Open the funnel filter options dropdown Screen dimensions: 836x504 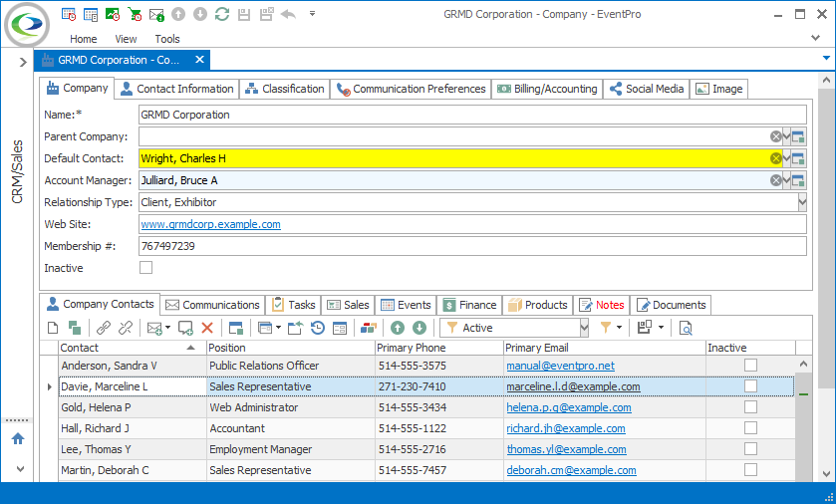(x=619, y=328)
